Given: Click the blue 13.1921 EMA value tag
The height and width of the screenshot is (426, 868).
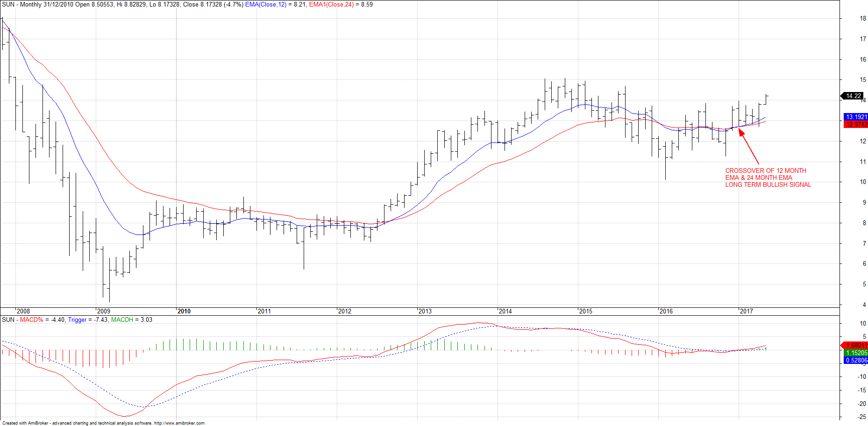Looking at the screenshot, I should [x=856, y=117].
